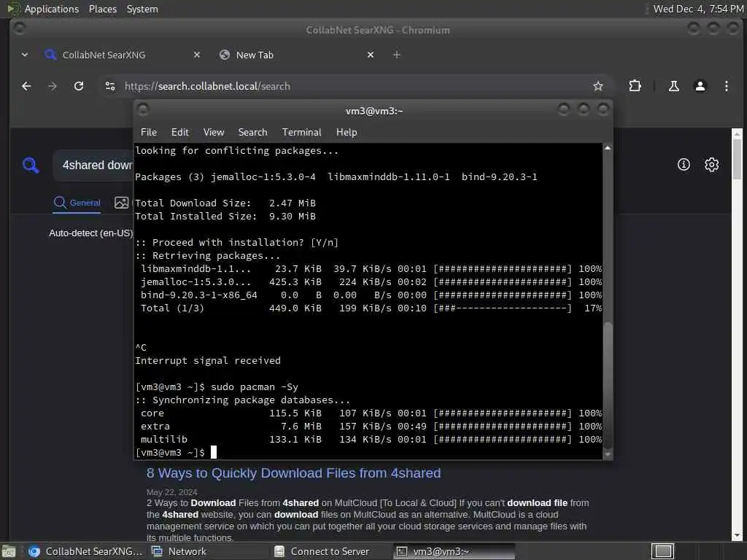Switch to CollabNet SearXNG taskbar button
The height and width of the screenshot is (560, 747).
pos(85,551)
